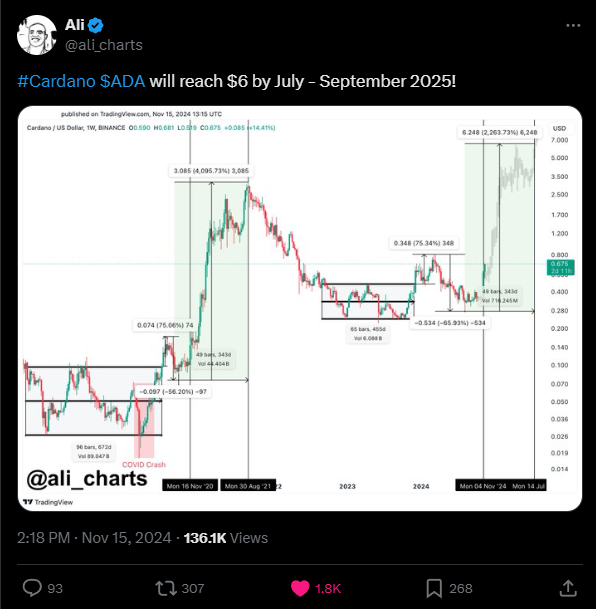Open the $ADA cashtag link
The width and height of the screenshot is (596, 609).
122,82
